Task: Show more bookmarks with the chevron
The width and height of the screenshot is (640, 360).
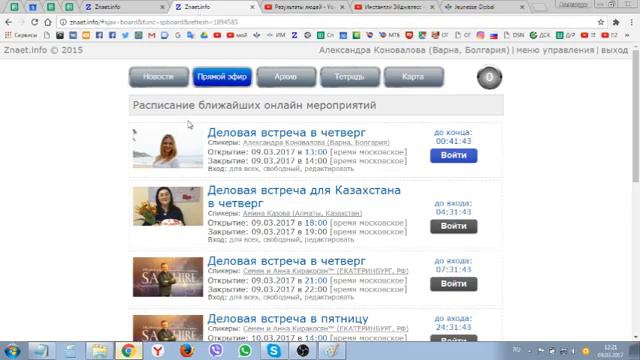Action: (x=627, y=35)
